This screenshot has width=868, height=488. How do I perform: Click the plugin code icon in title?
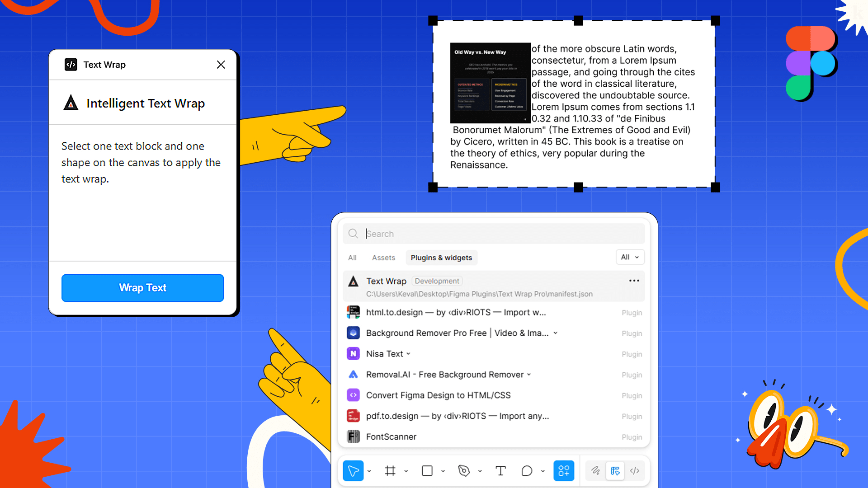tap(71, 65)
